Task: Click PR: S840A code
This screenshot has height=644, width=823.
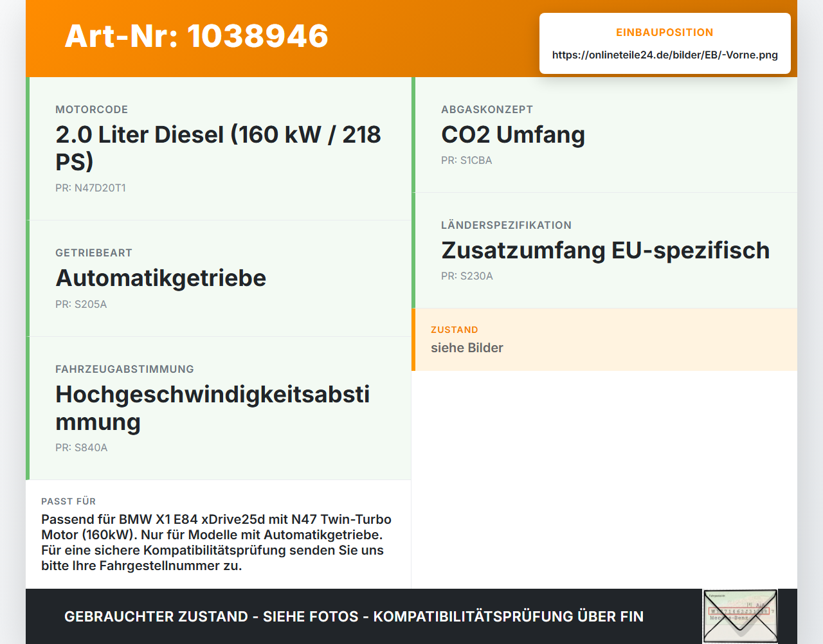Action: click(82, 447)
